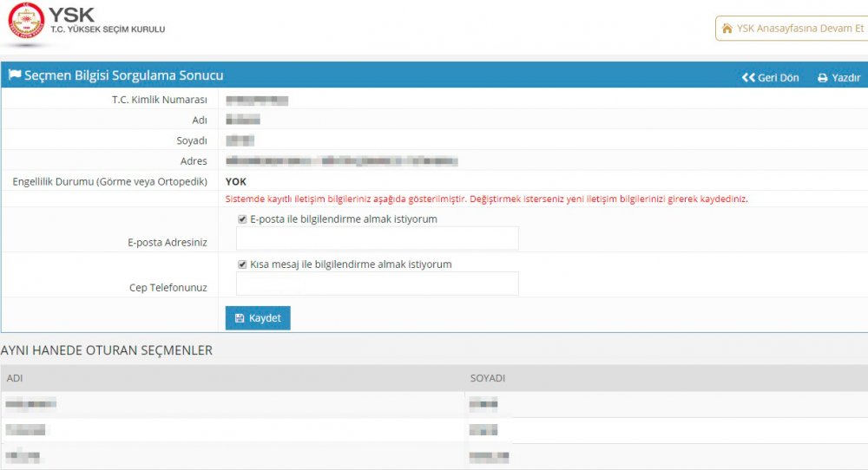The image size is (868, 470).
Task: Go back using the Geri Dön link
Action: point(778,78)
